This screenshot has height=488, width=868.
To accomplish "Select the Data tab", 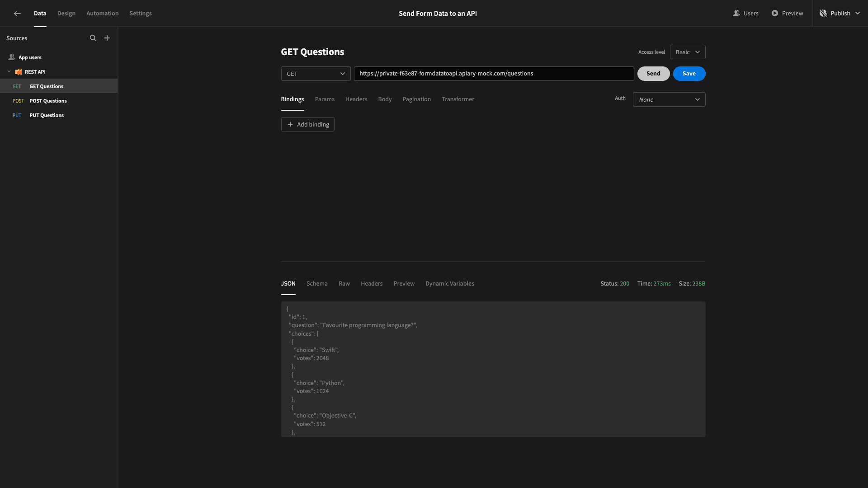I will (x=40, y=14).
